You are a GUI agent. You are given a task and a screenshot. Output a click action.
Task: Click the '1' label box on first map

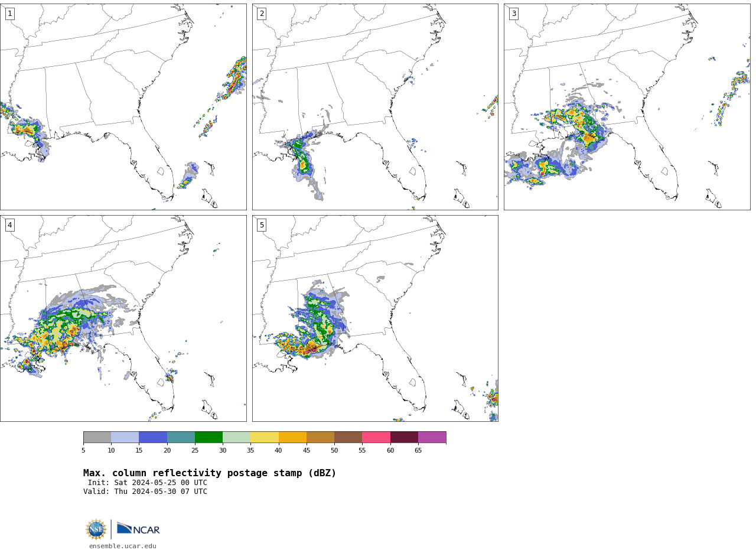(9, 14)
